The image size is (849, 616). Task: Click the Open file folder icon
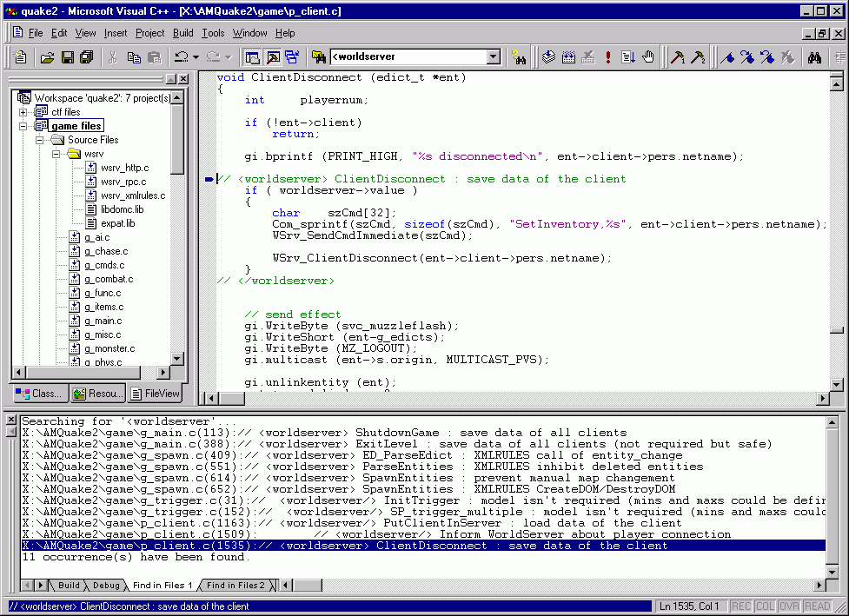point(47,56)
